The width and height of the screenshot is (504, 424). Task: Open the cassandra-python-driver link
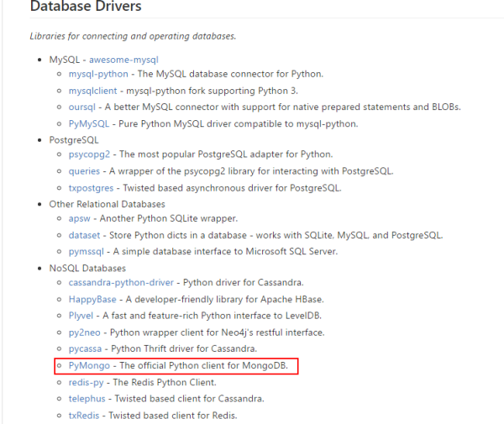click(x=121, y=283)
